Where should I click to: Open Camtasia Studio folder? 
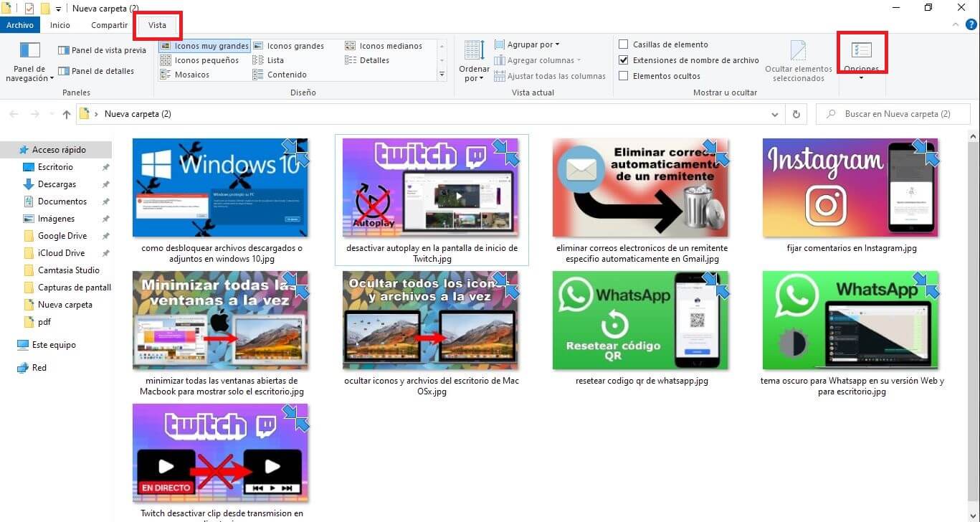(68, 270)
